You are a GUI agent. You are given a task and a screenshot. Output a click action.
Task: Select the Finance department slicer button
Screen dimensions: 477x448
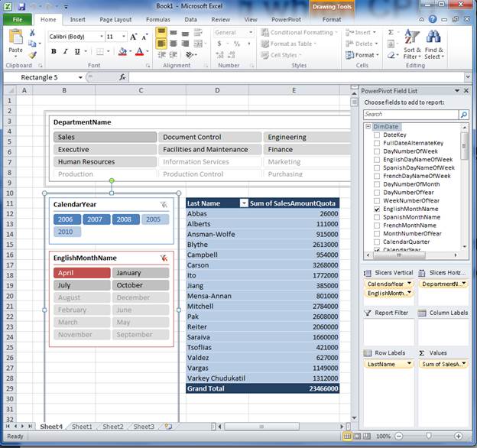click(x=307, y=150)
